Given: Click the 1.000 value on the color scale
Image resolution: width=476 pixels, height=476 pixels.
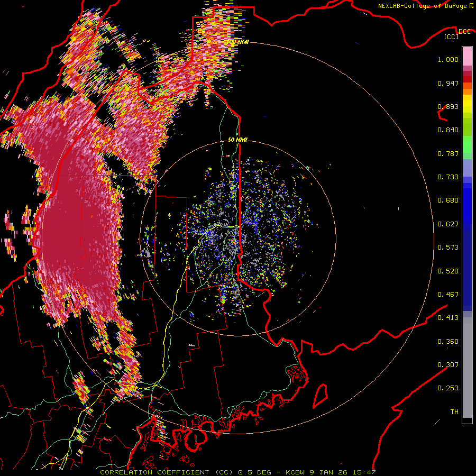Looking at the screenshot, I should pyautogui.click(x=448, y=59).
